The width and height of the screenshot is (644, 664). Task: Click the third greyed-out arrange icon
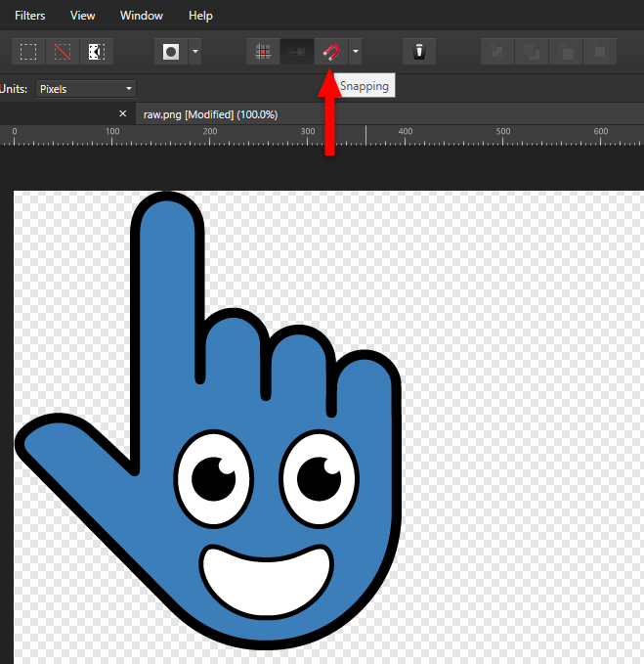[x=566, y=52]
